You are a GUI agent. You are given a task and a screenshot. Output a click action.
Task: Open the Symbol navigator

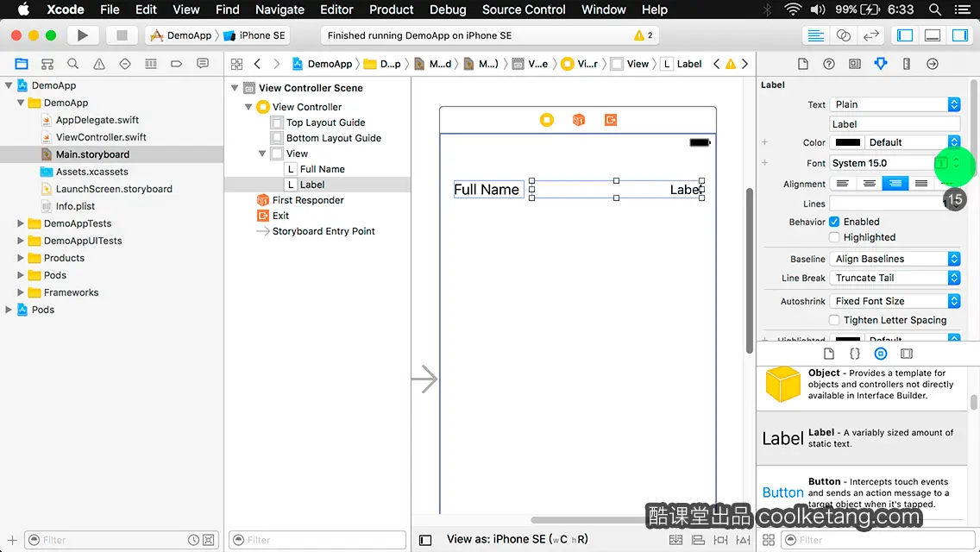pos(47,64)
